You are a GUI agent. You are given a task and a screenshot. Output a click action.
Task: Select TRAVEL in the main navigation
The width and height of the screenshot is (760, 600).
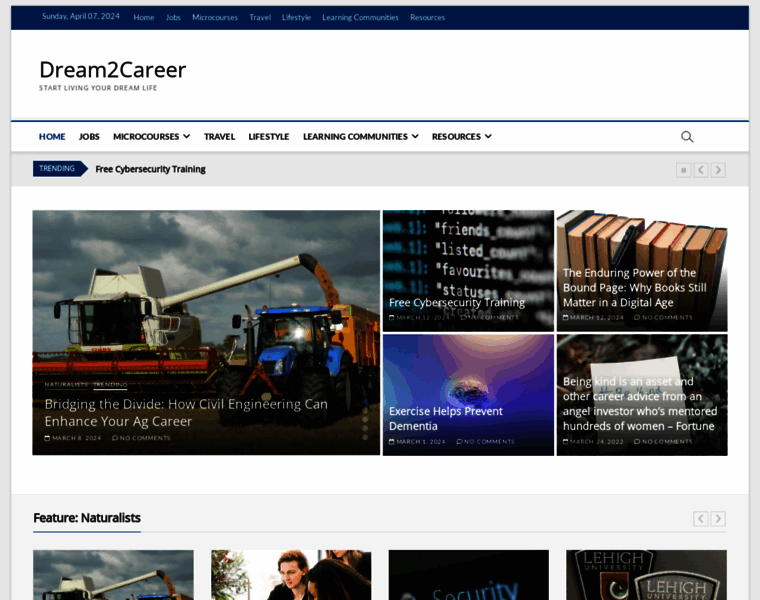(219, 137)
